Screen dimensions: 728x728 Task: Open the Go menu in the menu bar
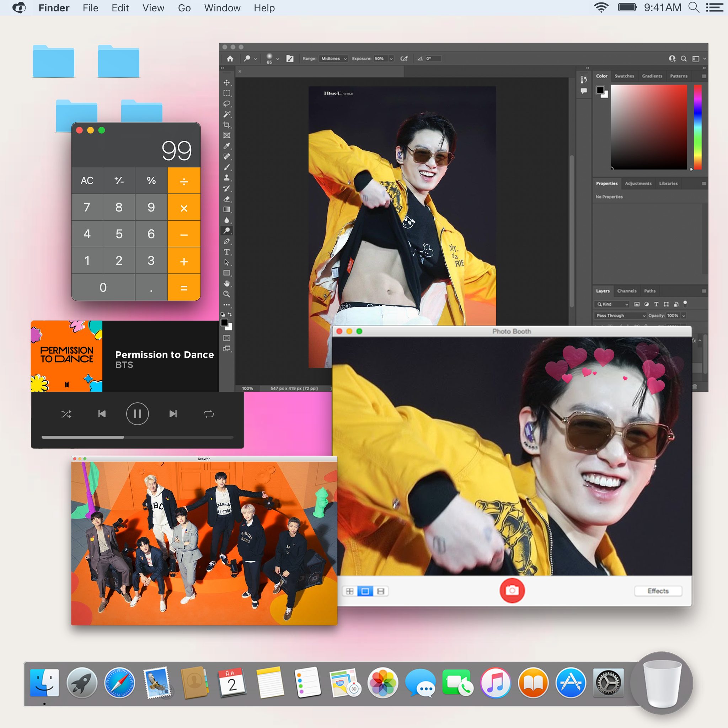pos(184,8)
